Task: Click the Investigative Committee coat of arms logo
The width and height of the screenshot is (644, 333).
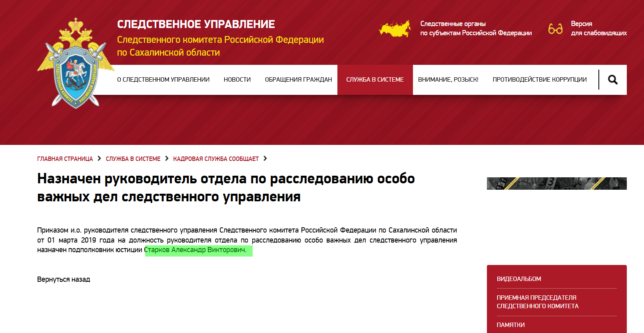Action: 76,62
